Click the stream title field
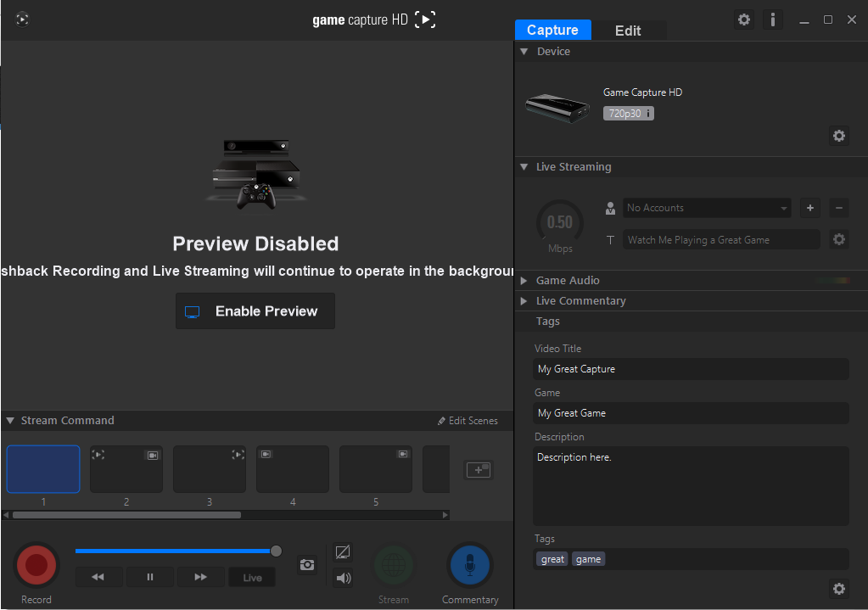868x610 pixels. pyautogui.click(x=720, y=240)
